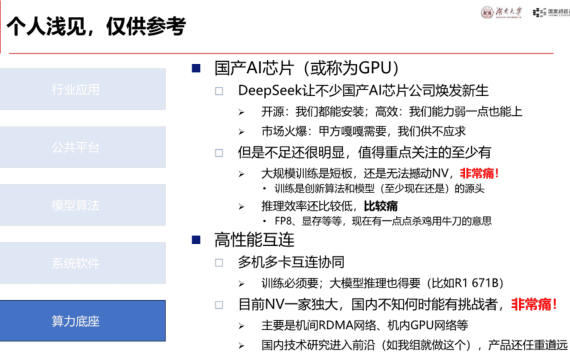Click the square bullet beside 国产AI芯片
Screen dimensions: 570x360
[196, 68]
